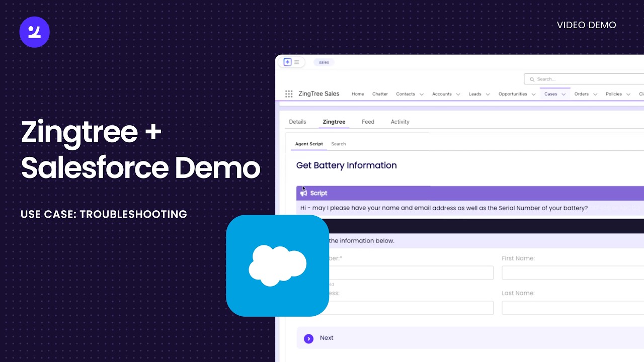Go to the Home nav item
644x362 pixels.
(x=358, y=94)
